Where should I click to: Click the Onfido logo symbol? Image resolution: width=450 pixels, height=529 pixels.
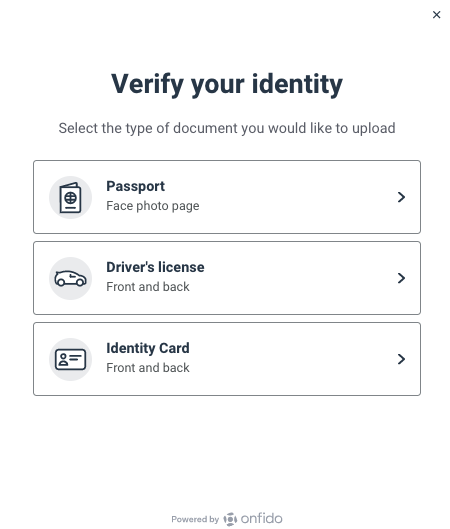[x=230, y=519]
